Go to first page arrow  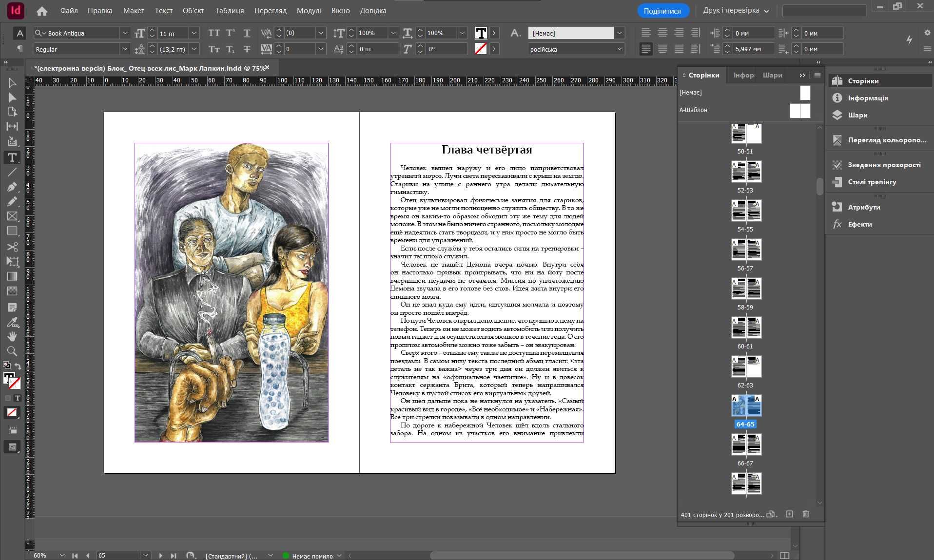(x=75, y=555)
